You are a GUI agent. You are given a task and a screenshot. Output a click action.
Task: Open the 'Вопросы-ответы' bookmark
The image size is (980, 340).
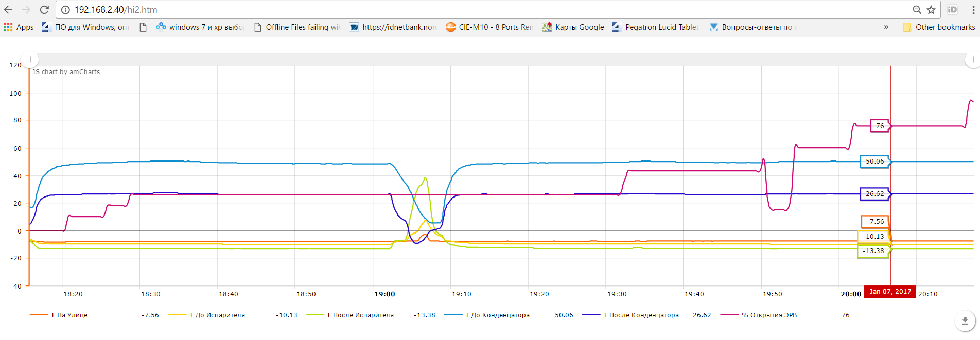click(753, 27)
